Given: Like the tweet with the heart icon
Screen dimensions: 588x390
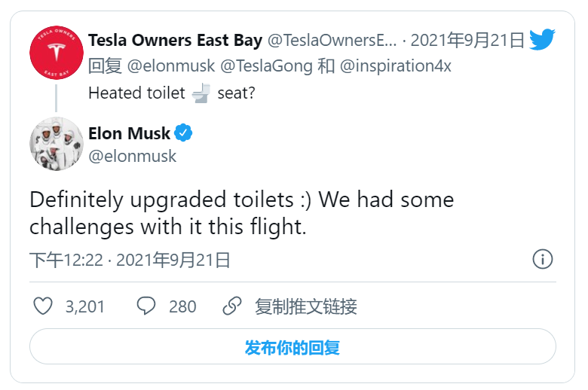Looking at the screenshot, I should tap(44, 306).
